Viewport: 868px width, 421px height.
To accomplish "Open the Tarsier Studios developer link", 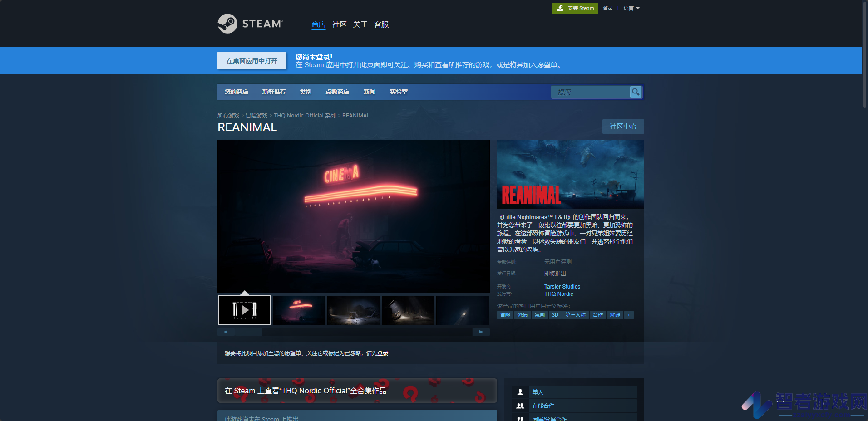I will pyautogui.click(x=562, y=287).
